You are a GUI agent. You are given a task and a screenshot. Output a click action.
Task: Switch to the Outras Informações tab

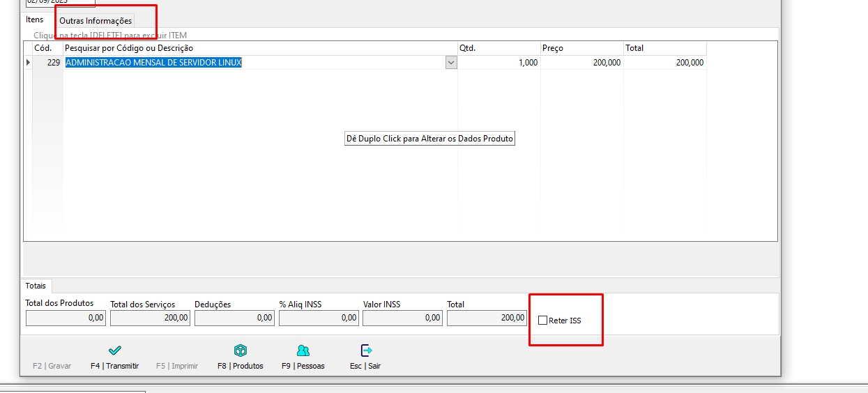(96, 21)
